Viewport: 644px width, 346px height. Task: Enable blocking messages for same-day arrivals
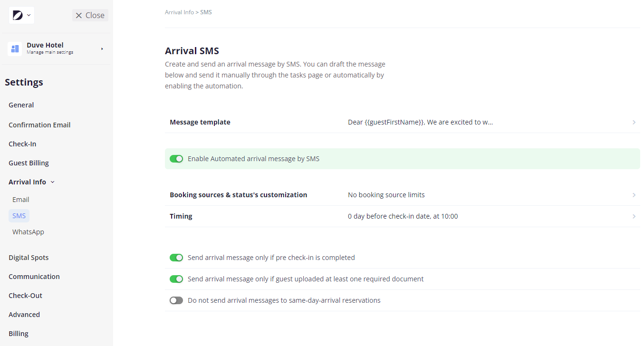[x=176, y=300]
